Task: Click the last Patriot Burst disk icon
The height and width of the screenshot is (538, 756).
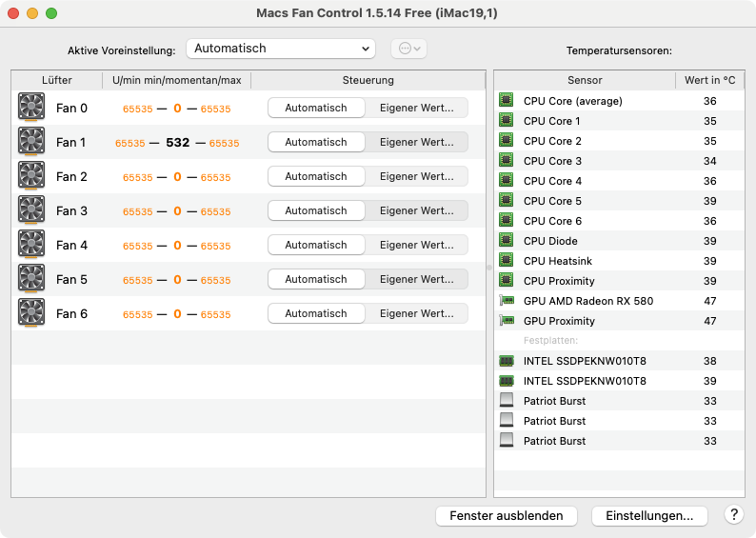Action: [x=507, y=441]
